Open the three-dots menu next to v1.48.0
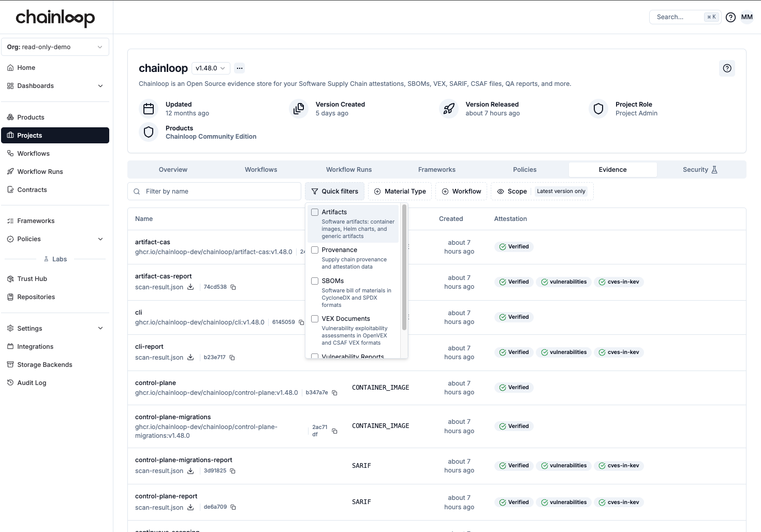Screen dimensions: 761x532 click(239, 68)
